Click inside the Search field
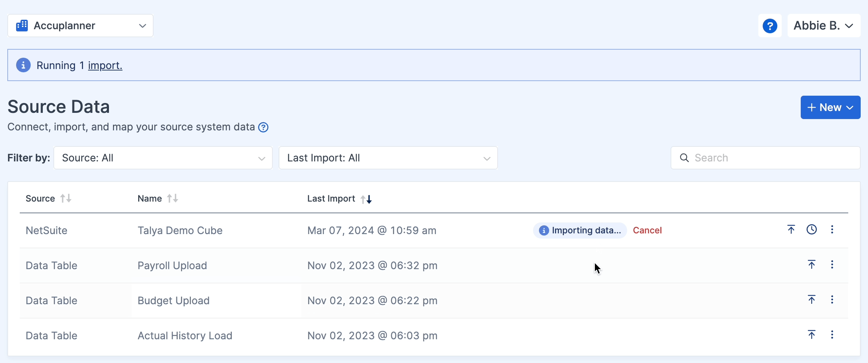Screen dimensions: 868x363 [765, 157]
